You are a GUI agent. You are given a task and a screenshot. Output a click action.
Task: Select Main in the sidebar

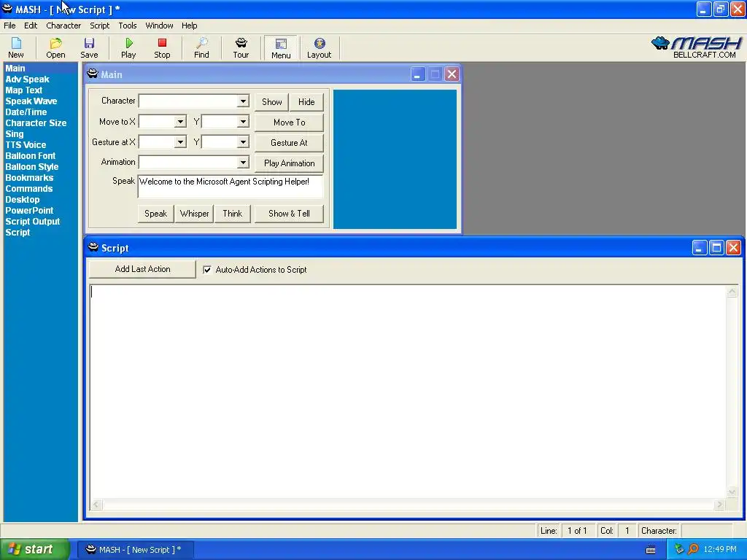click(x=15, y=68)
